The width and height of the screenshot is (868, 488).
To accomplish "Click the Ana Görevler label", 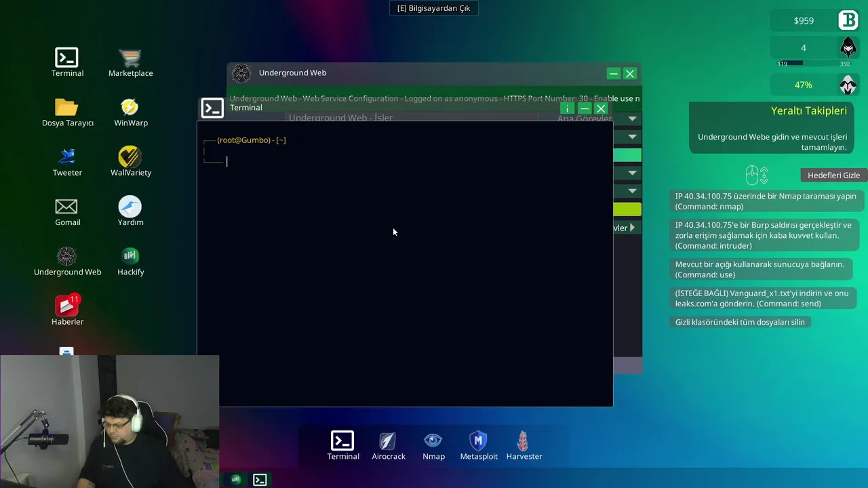I will point(584,119).
